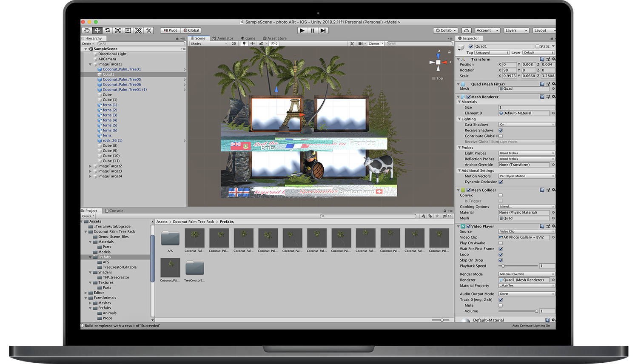Open Transform component help icon
Image resolution: width=638 pixels, height=364 pixels.
542,59
